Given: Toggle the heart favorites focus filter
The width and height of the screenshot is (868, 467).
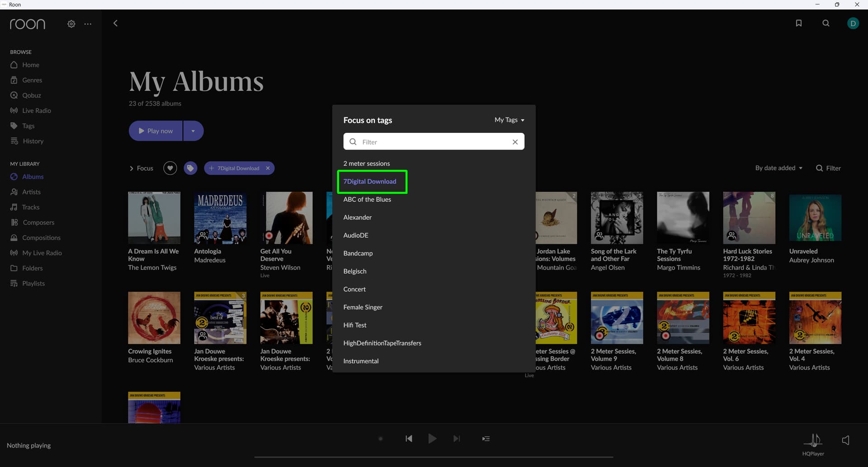Looking at the screenshot, I should [170, 168].
